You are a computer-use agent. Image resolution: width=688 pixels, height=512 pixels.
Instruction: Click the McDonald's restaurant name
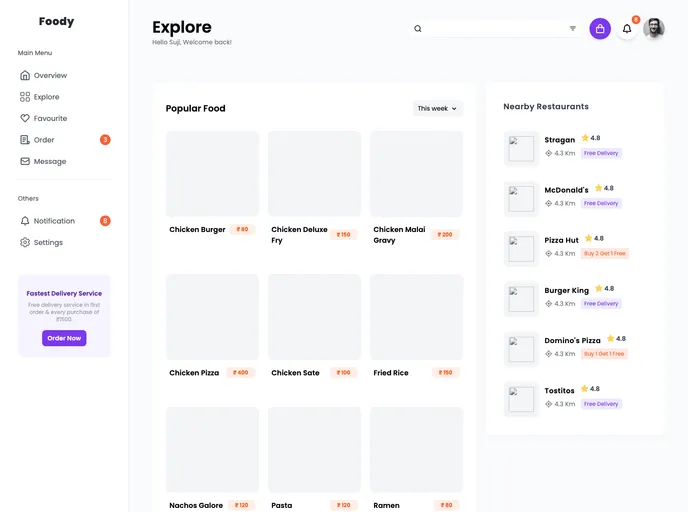[566, 190]
